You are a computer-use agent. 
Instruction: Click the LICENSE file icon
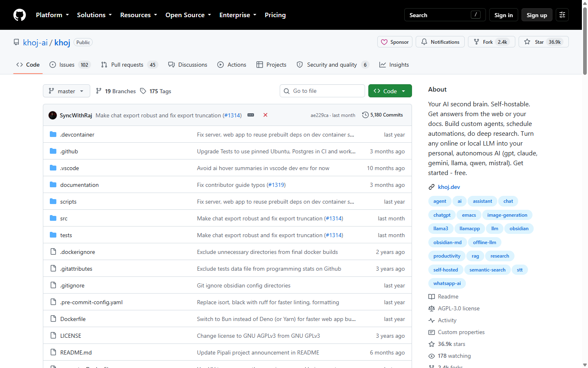[53, 336]
